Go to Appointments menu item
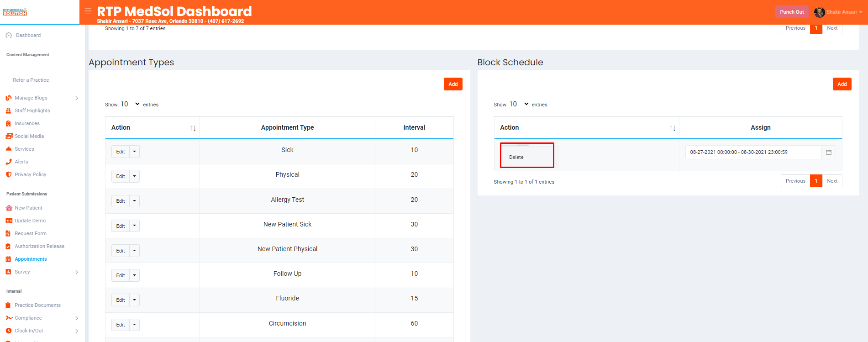The height and width of the screenshot is (342, 868). 31,259
